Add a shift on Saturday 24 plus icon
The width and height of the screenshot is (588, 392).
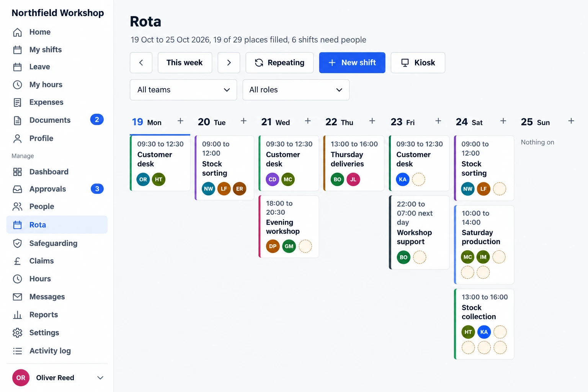(503, 121)
